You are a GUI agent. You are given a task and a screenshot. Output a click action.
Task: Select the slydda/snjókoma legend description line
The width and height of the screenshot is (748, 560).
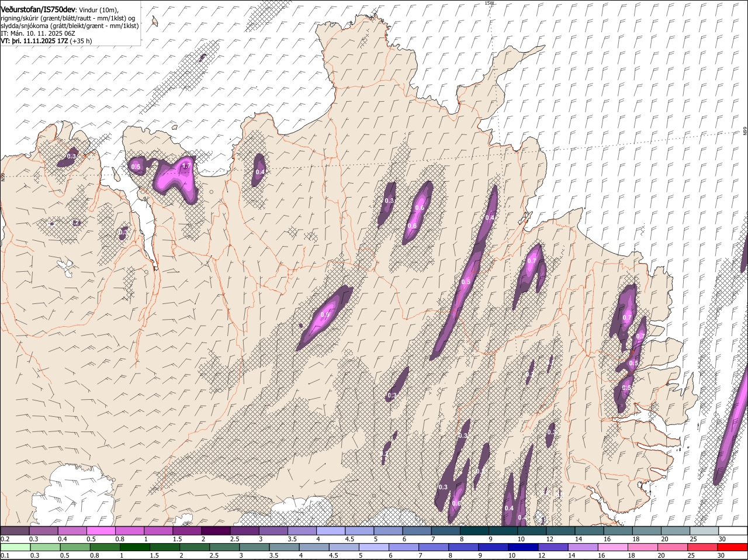click(70, 26)
